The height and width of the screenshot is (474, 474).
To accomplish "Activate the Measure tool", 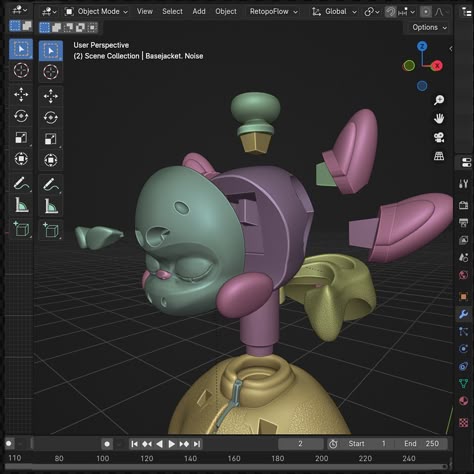I will pos(51,206).
